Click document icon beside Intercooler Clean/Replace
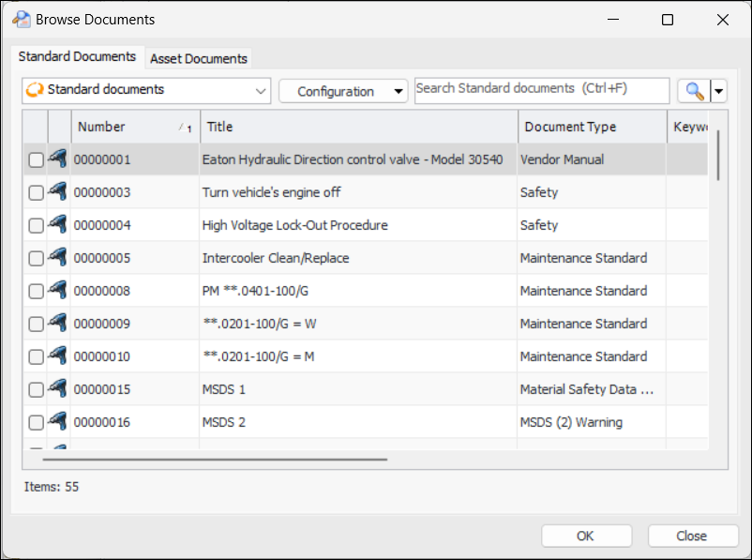752x560 pixels. 58,258
